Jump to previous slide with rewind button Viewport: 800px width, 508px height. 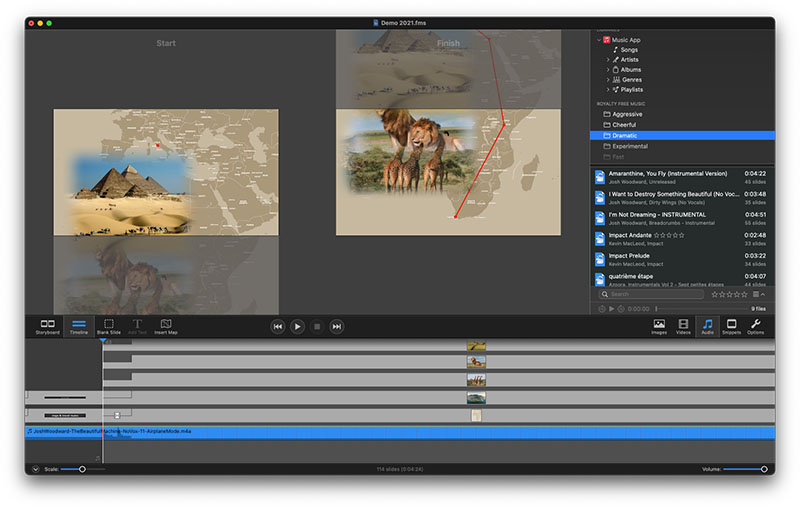point(278,327)
